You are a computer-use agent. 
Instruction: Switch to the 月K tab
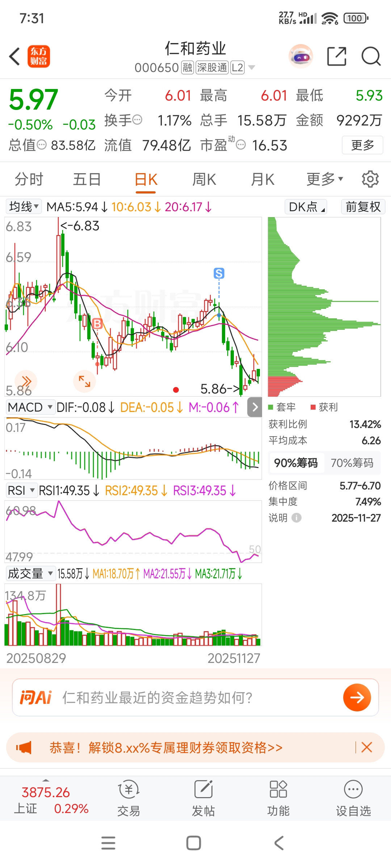coord(263,179)
